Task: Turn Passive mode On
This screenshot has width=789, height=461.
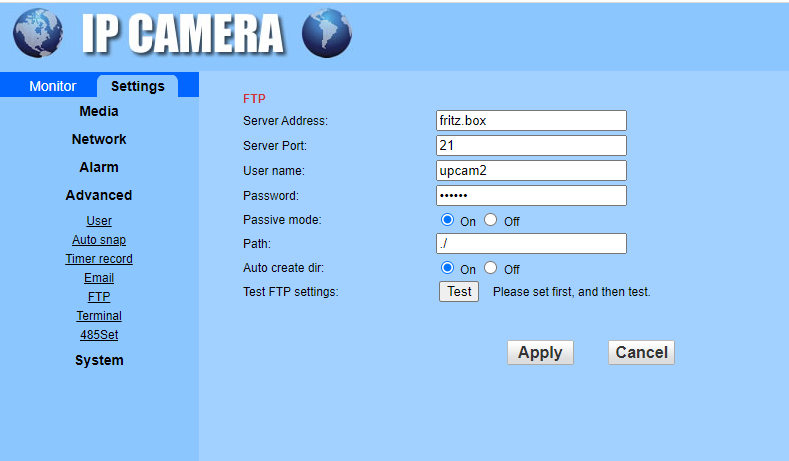Action: [x=447, y=220]
